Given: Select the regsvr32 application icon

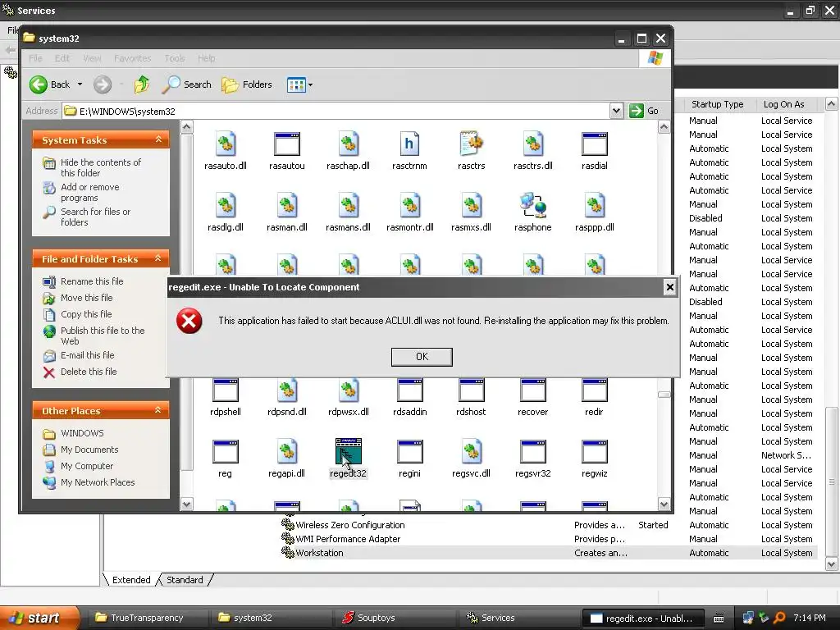Looking at the screenshot, I should [x=532, y=452].
